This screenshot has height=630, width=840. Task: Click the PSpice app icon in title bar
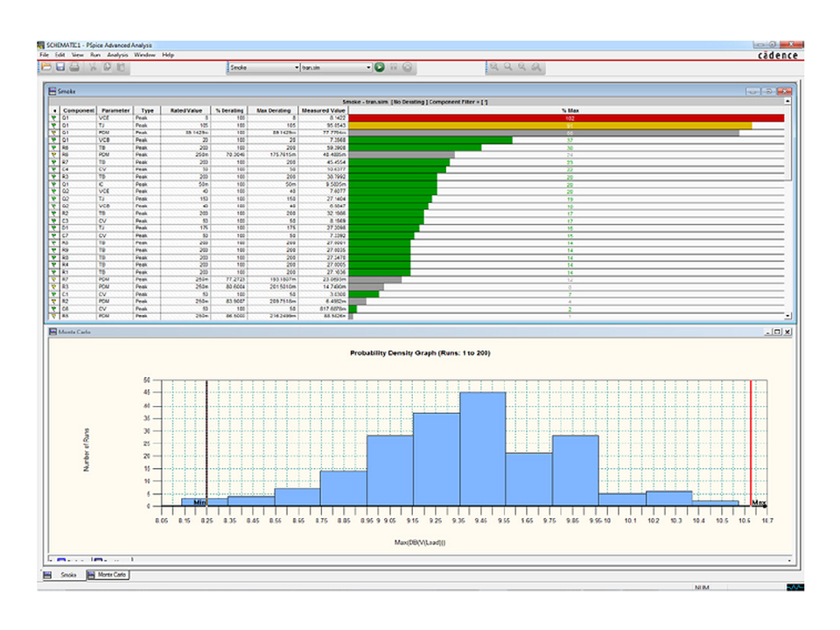[x=41, y=45]
